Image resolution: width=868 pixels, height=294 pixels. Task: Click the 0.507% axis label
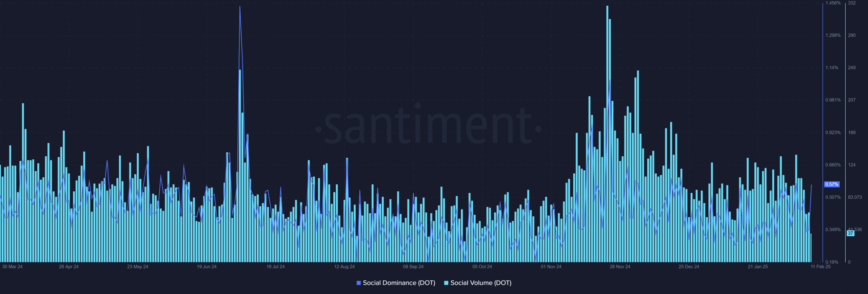tap(833, 197)
